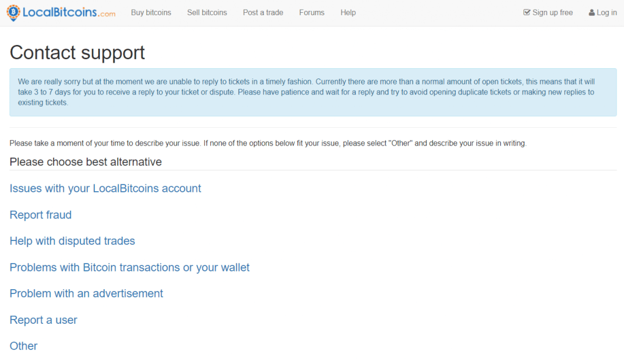Click the LocalBitcoins pin logo icon
Screen dimensions: 624x364
point(13,13)
